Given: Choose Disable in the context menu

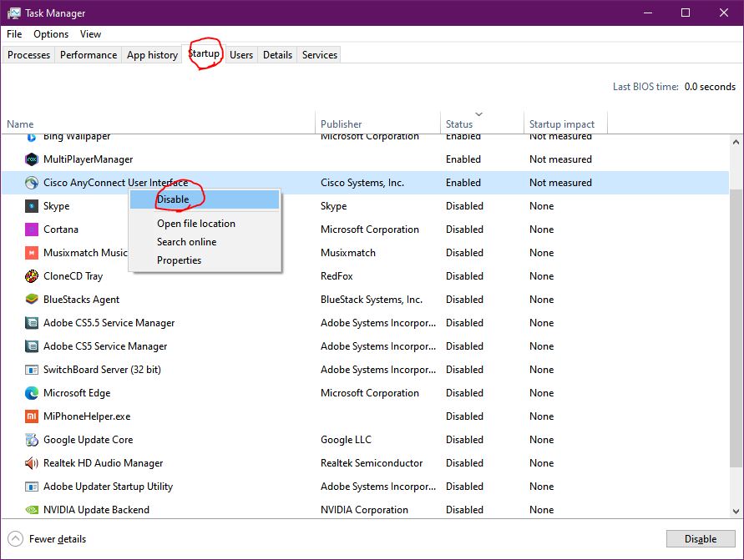Looking at the screenshot, I should click(x=205, y=199).
